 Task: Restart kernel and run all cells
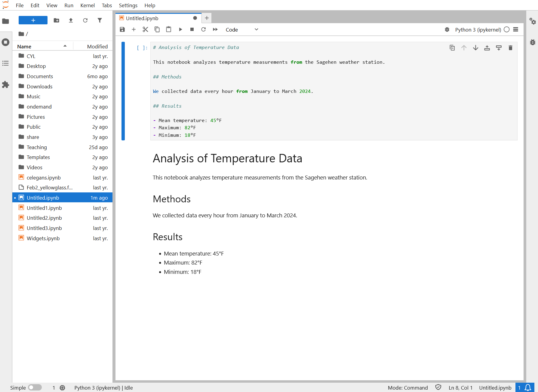coord(215,29)
